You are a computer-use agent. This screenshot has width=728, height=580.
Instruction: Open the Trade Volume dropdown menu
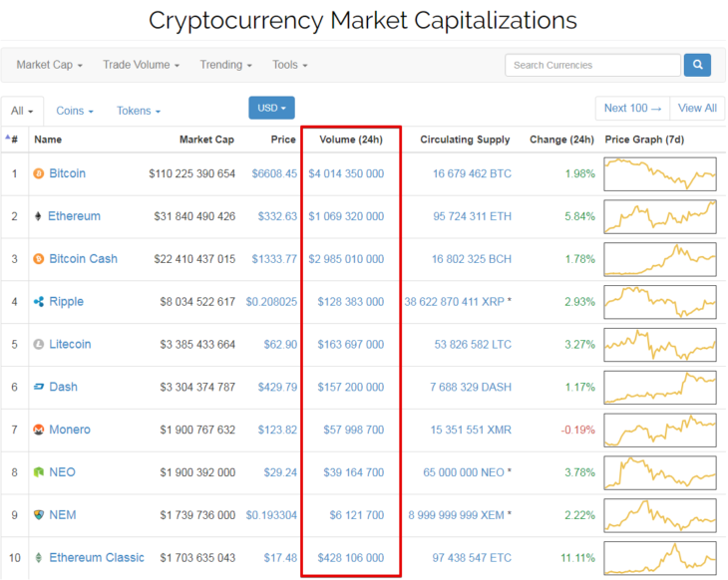pos(142,65)
